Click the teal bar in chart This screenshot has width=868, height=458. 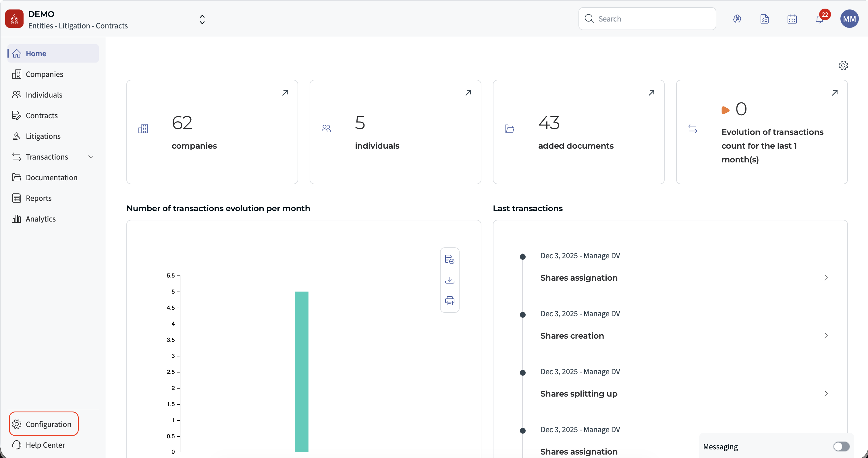301,371
